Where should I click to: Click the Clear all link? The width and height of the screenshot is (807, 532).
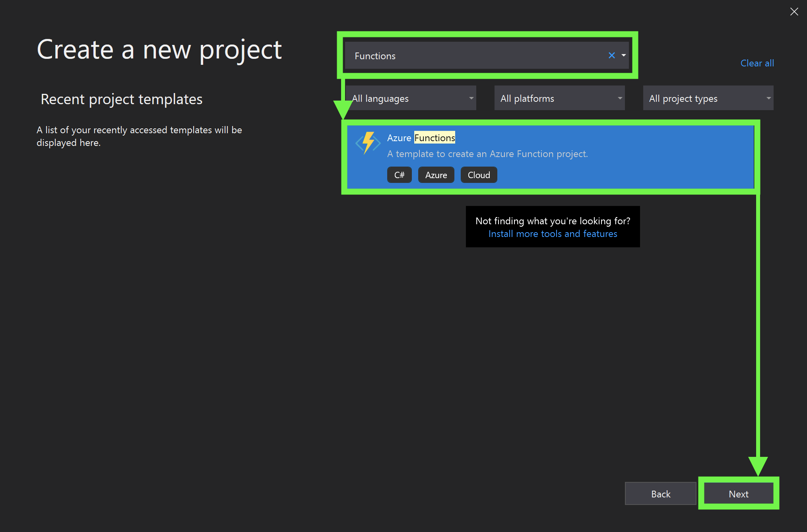757,63
